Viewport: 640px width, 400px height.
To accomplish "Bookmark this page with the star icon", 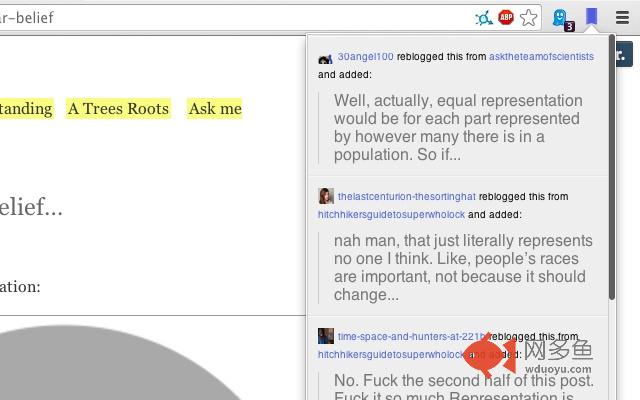I will pyautogui.click(x=529, y=18).
